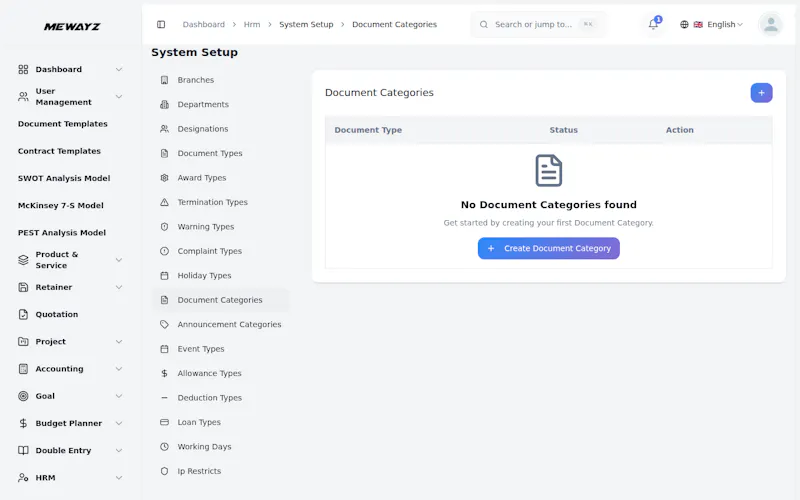Screen dimensions: 800x500
Task: Click the Termination Types warning triangle icon
Action: point(164,203)
